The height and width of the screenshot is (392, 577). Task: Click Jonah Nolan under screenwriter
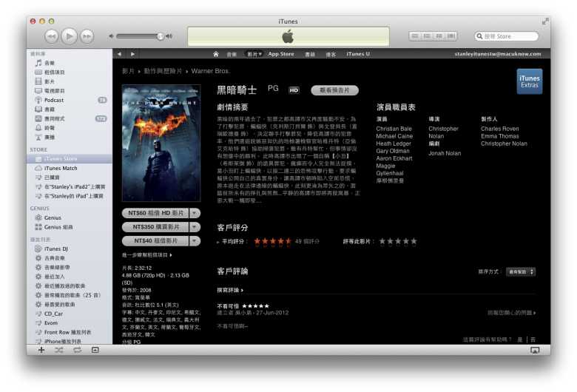445,153
